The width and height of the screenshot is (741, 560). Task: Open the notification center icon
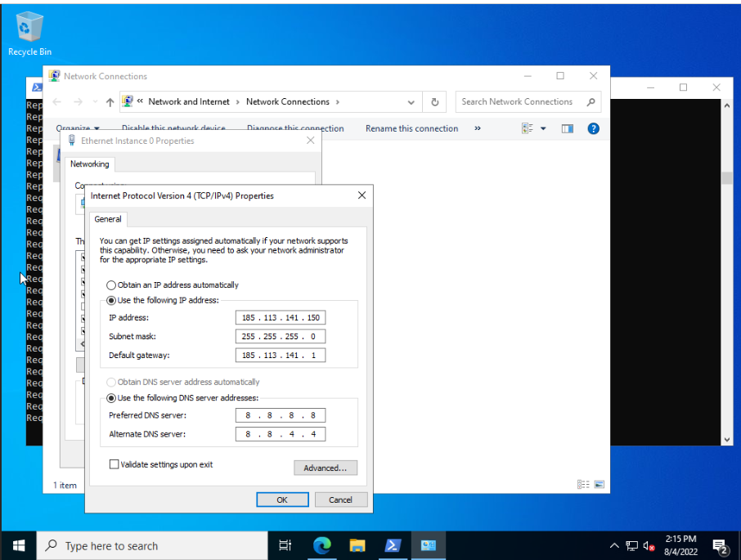pyautogui.click(x=720, y=547)
